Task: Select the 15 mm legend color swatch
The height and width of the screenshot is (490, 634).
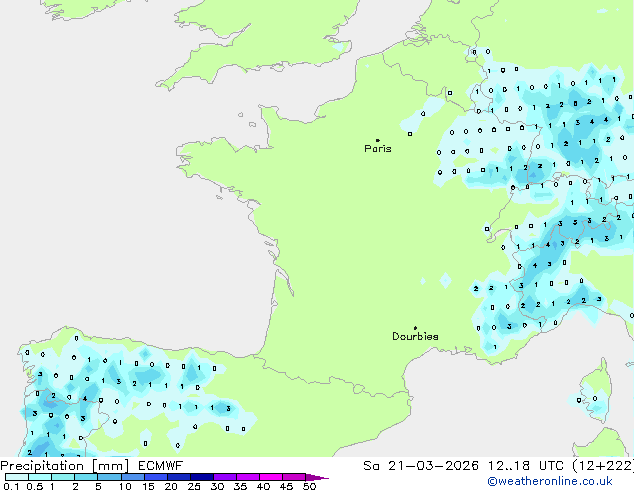Action: pos(155,477)
